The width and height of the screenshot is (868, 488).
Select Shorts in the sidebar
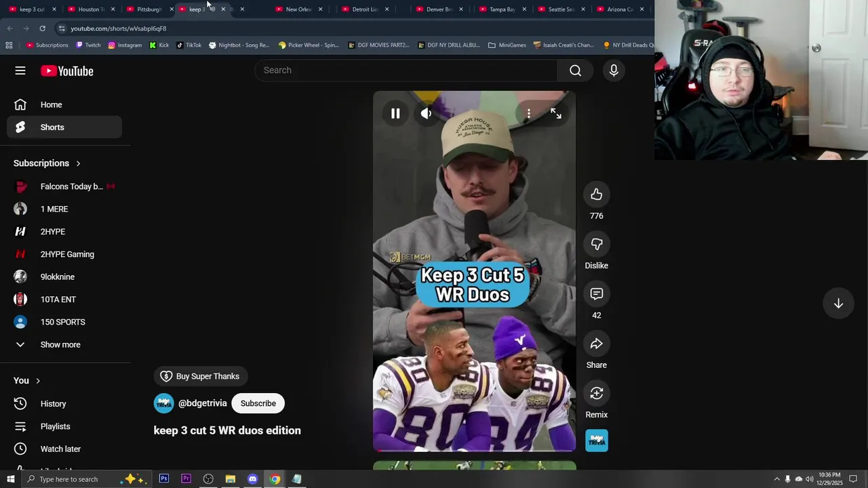(64, 127)
